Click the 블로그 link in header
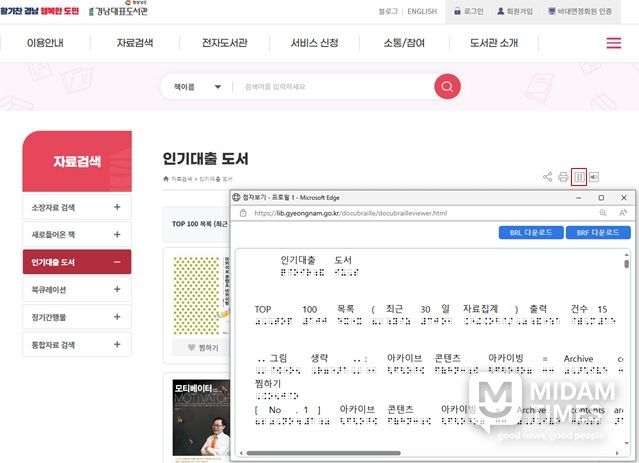639x463 pixels. [388, 11]
